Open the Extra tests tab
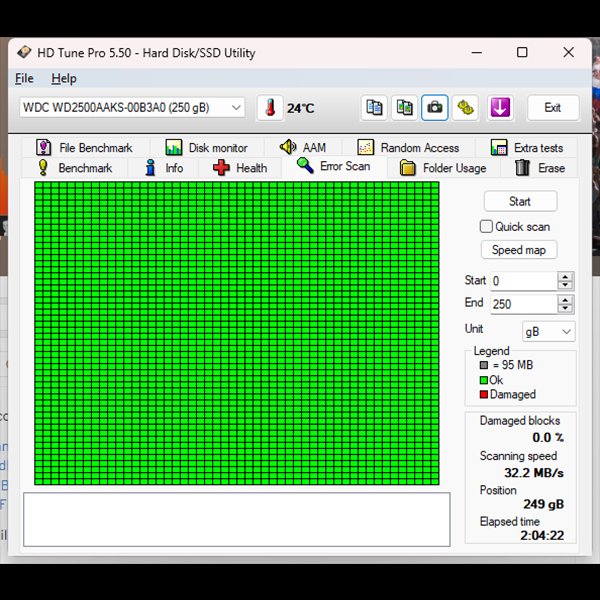This screenshot has height=600, width=600. point(527,148)
